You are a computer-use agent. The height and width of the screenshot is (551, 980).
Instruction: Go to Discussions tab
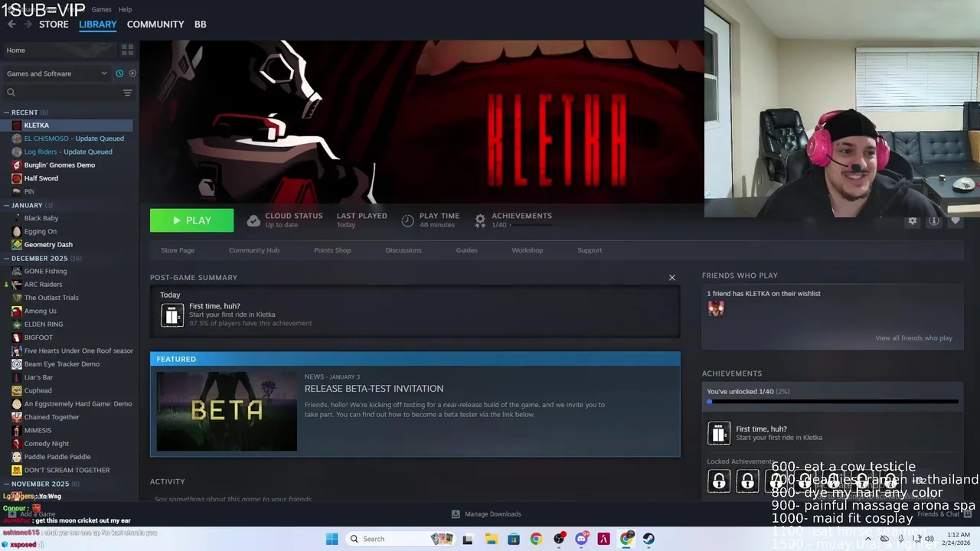point(403,250)
